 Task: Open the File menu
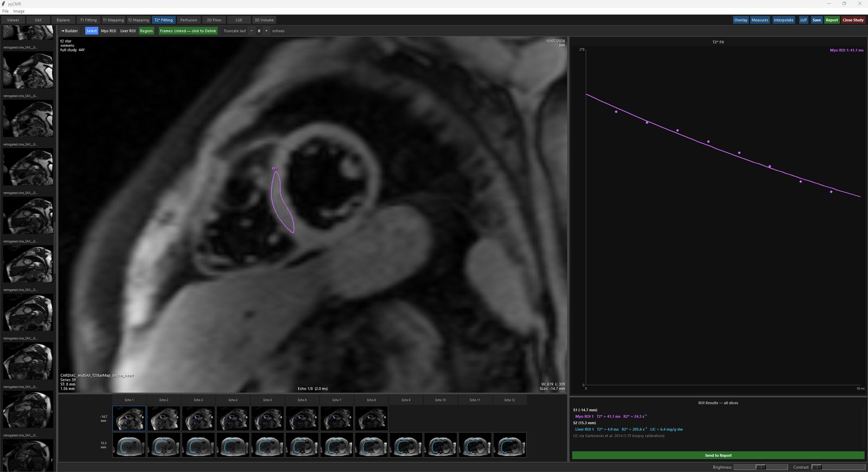(x=5, y=11)
